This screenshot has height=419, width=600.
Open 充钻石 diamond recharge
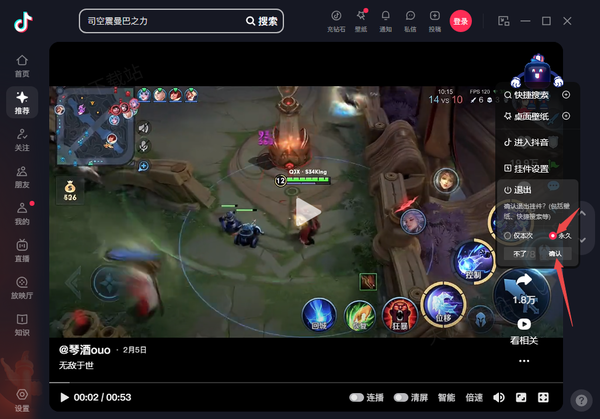coord(336,21)
